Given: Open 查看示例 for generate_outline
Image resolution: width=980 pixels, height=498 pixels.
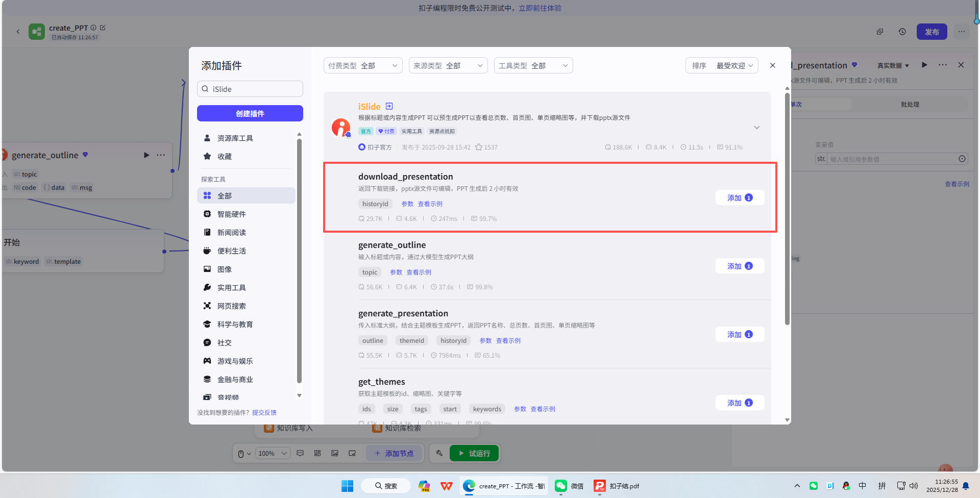Looking at the screenshot, I should [x=419, y=272].
